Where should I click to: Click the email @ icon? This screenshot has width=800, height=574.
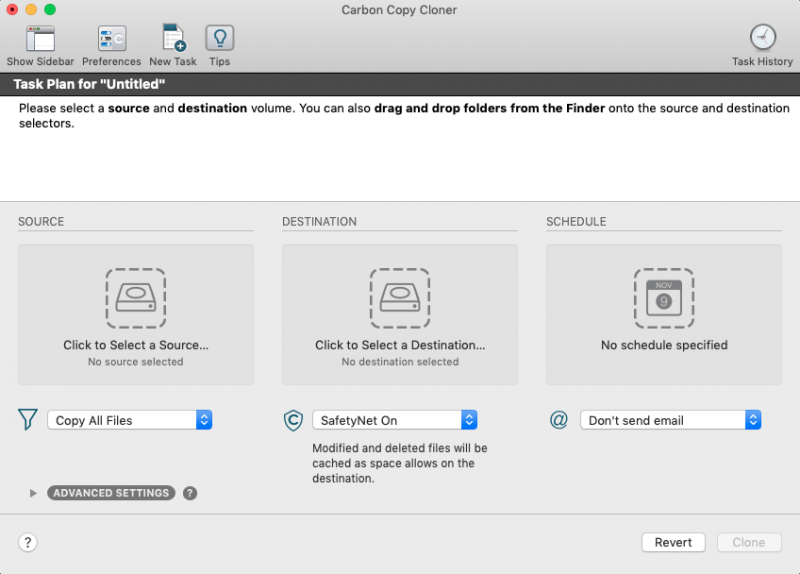559,419
